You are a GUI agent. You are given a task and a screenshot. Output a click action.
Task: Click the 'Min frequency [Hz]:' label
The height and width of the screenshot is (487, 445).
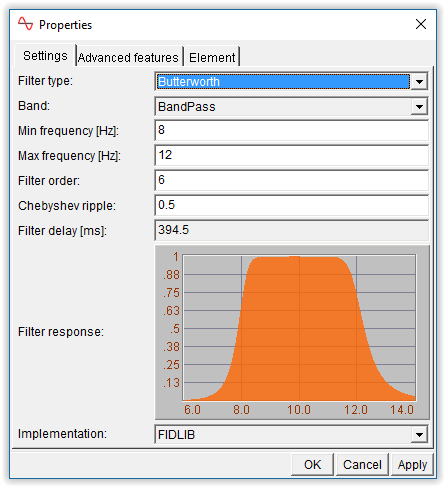pyautogui.click(x=68, y=131)
